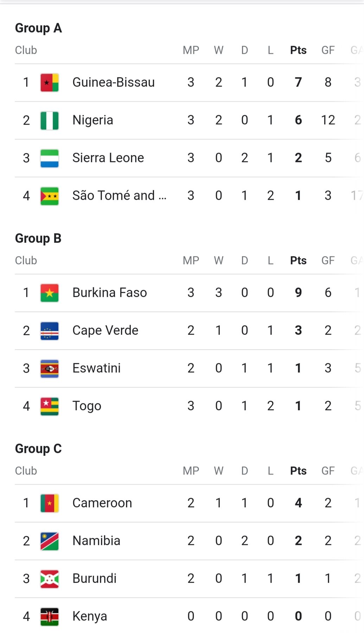This screenshot has height=633, width=364.
Task: Click the GF column header in Group B
Action: point(328,261)
